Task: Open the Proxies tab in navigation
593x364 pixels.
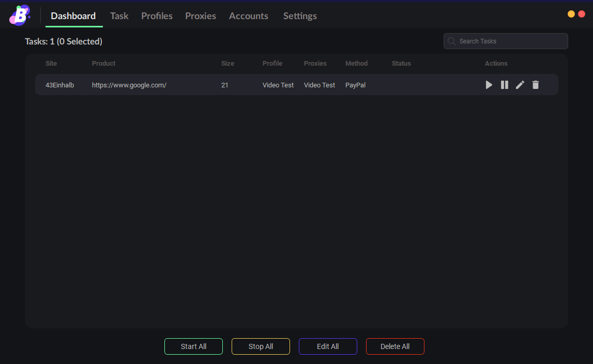Action: [x=201, y=16]
